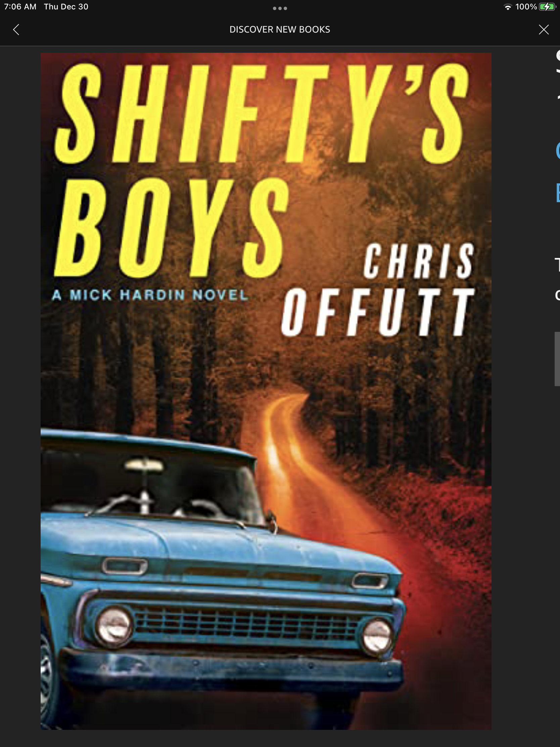560x747 pixels.
Task: Click the gray button at right edge
Action: [x=557, y=359]
